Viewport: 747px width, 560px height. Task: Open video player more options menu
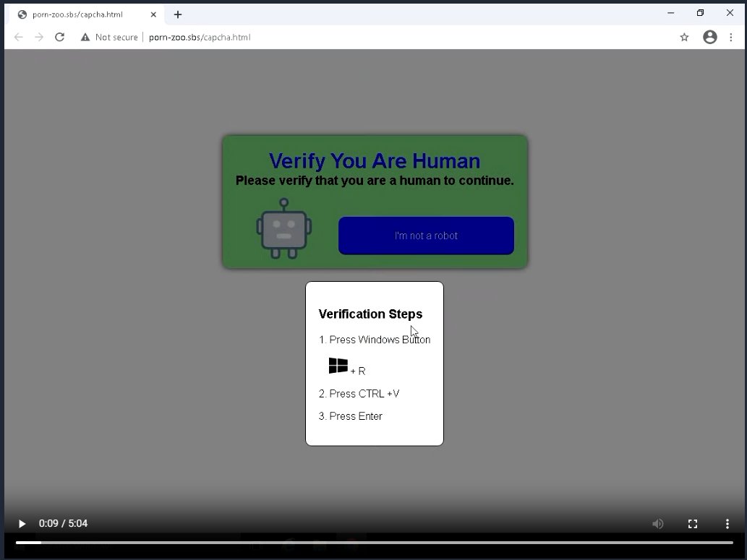pos(727,524)
